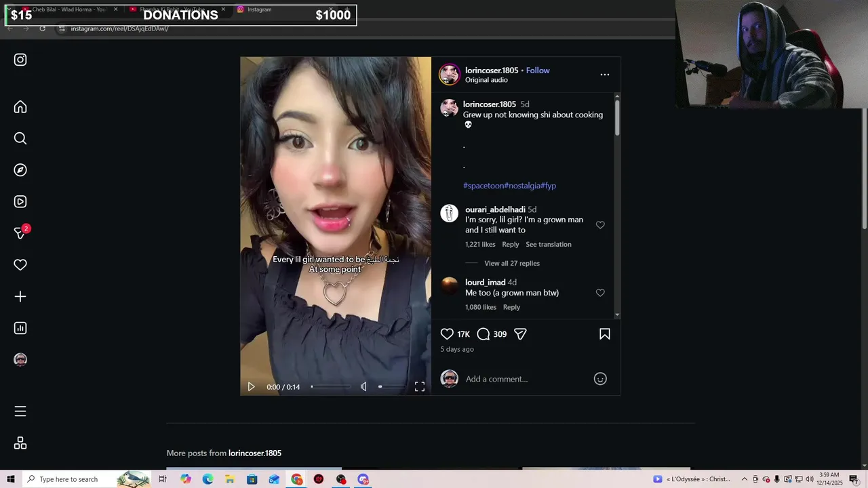View the 1,221 likes list
This screenshot has height=488, width=868.
coord(480,244)
